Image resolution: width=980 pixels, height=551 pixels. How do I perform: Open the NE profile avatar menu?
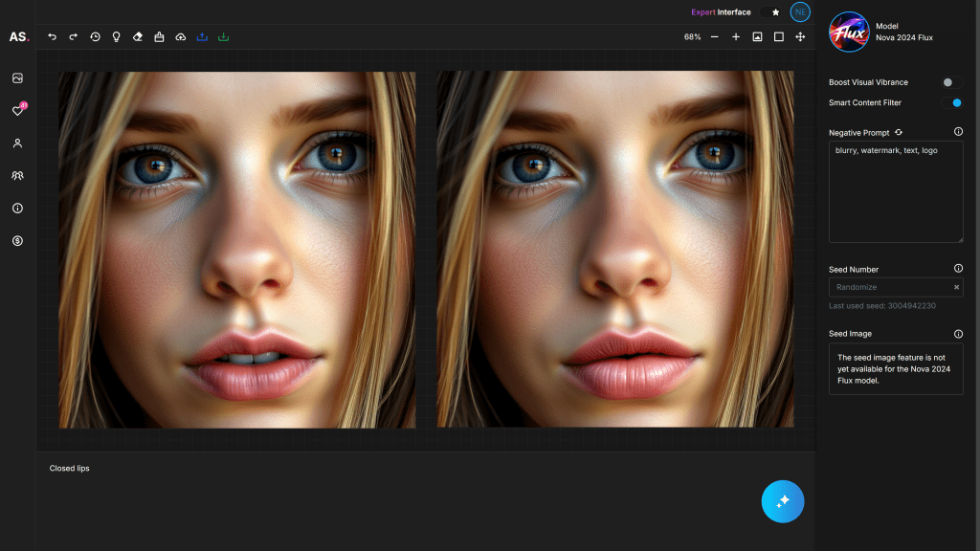click(800, 11)
